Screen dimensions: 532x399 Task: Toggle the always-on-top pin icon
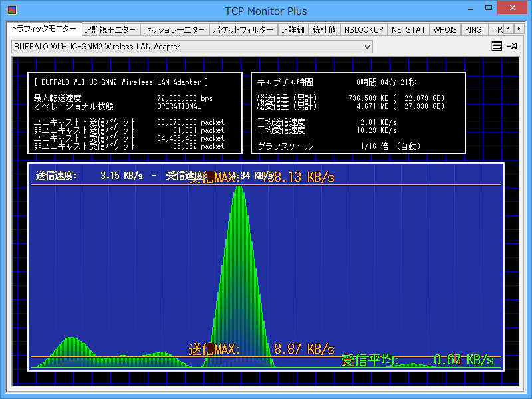click(512, 46)
